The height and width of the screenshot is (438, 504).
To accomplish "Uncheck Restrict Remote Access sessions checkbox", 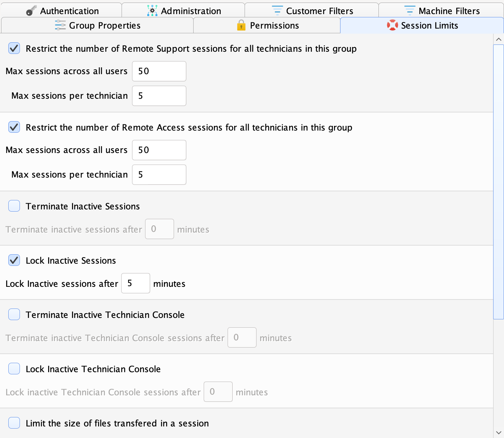I will [14, 127].
